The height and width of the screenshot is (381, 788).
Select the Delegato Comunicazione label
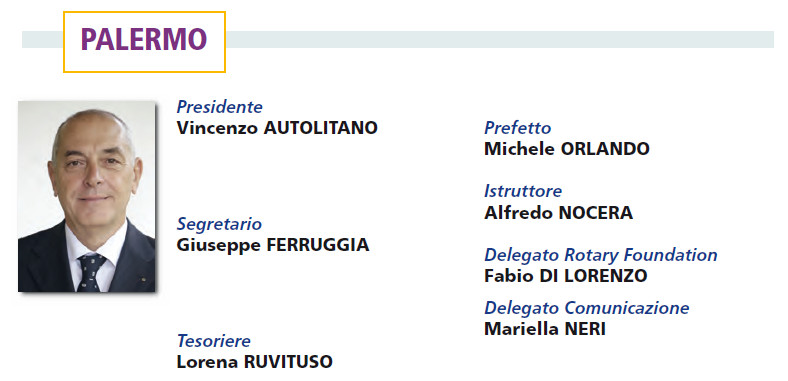pos(586,308)
